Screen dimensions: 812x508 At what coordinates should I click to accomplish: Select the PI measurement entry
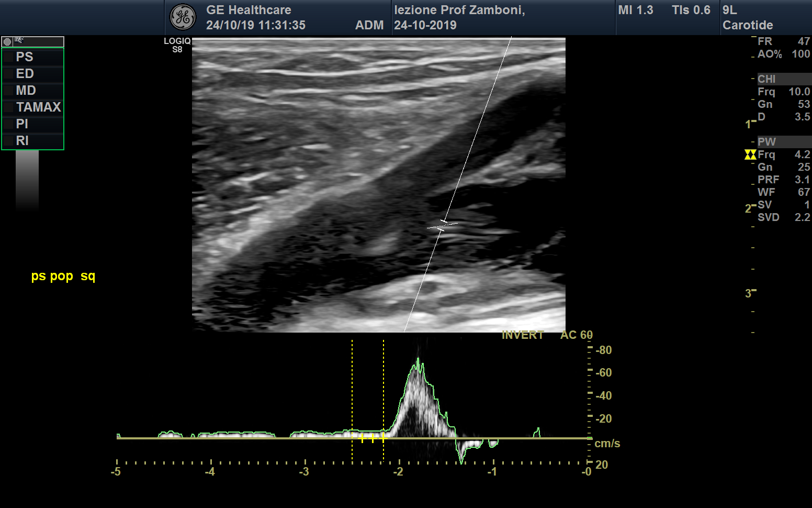pos(22,124)
